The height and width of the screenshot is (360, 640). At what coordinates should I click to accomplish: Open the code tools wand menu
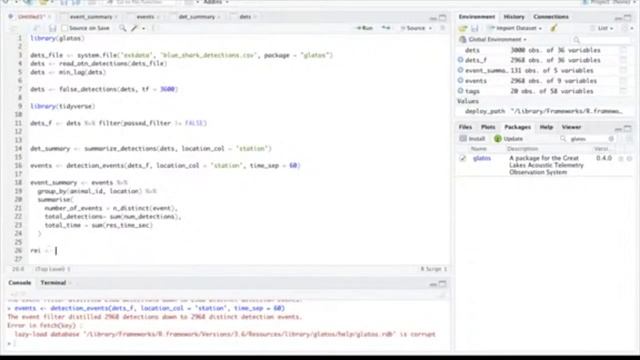pos(137,28)
